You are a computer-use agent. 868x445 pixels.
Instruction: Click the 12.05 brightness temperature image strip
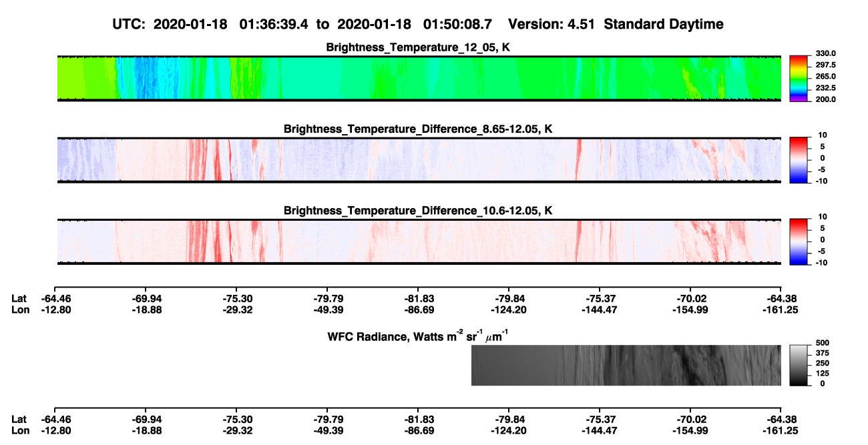(x=419, y=78)
